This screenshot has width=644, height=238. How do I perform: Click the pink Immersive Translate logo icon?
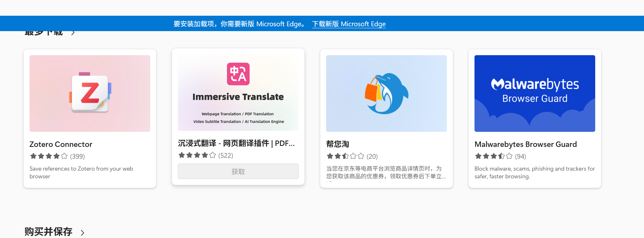238,74
